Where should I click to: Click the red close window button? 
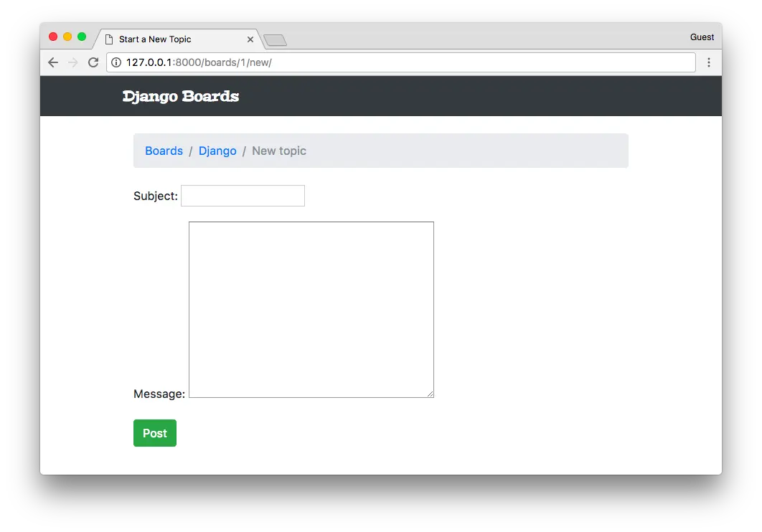pos(54,37)
